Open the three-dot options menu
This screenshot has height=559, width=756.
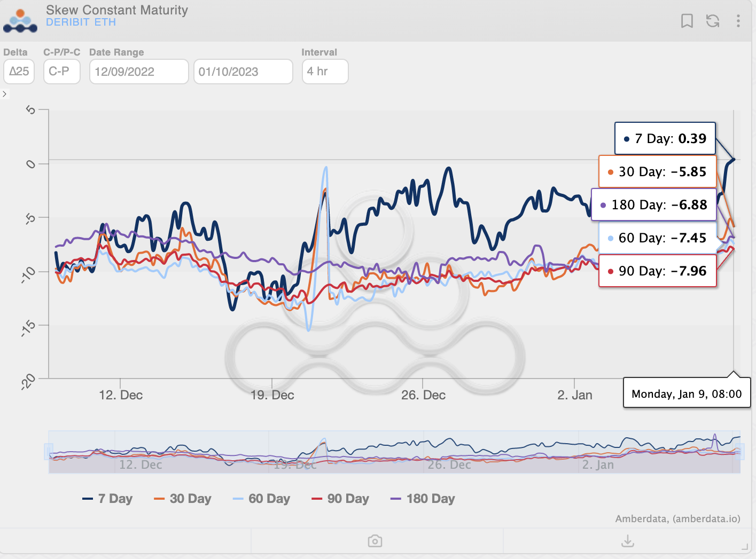point(738,21)
